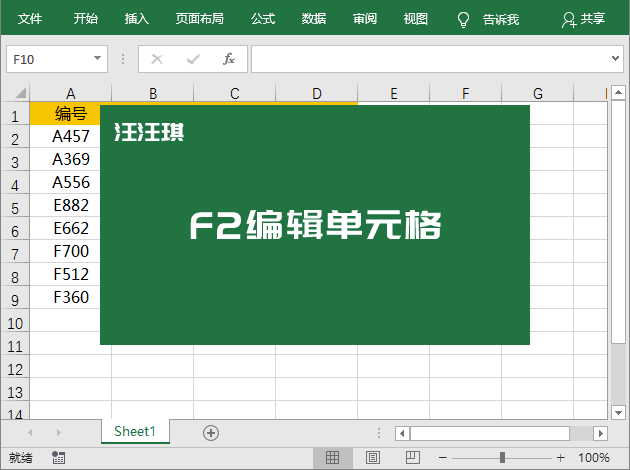Click the cancel X icon in formula bar

click(x=157, y=59)
